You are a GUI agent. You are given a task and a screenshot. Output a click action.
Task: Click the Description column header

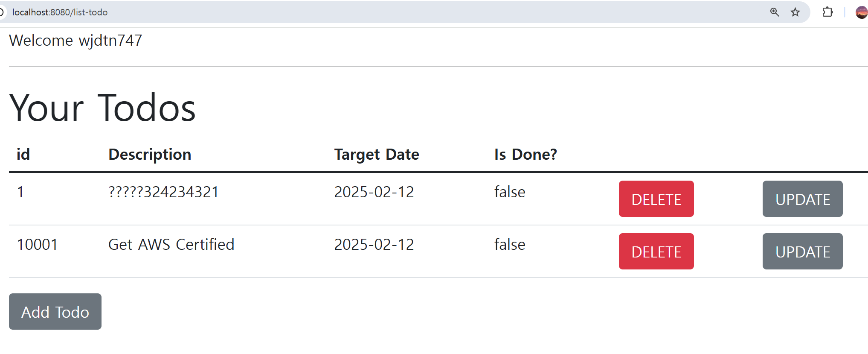pos(150,155)
